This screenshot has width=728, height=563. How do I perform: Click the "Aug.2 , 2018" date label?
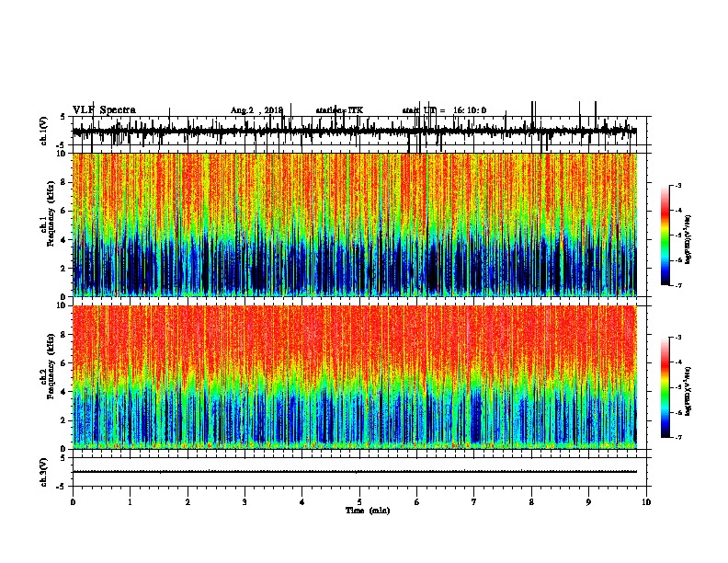click(256, 110)
